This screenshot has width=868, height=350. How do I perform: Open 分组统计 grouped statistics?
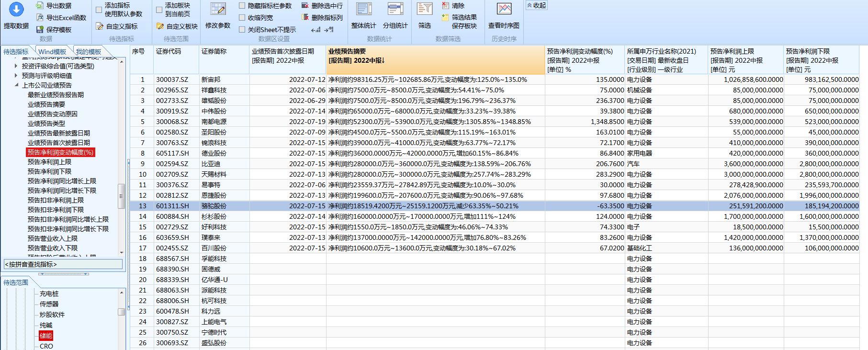395,15
